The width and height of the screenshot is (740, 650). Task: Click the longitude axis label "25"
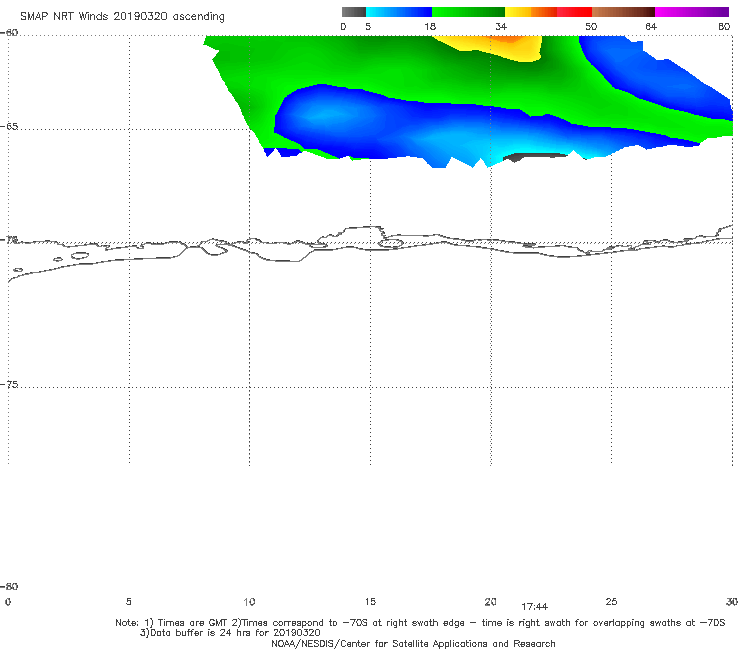(x=611, y=602)
